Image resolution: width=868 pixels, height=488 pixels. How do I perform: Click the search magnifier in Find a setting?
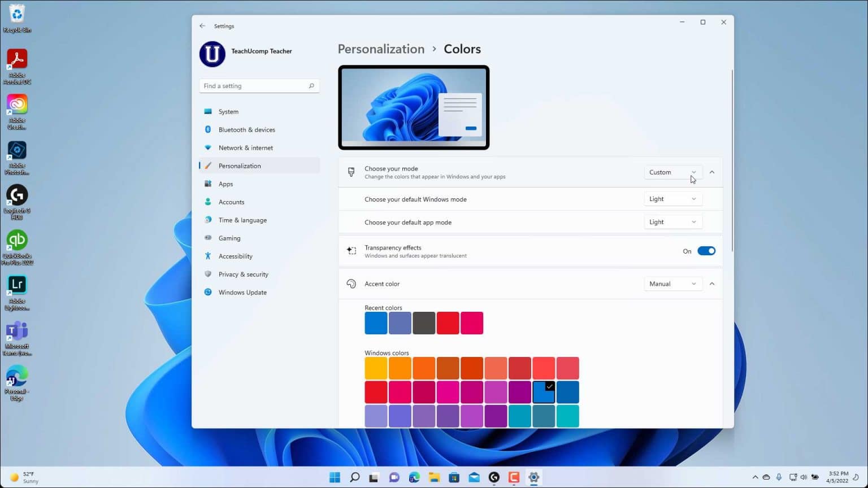(x=311, y=86)
